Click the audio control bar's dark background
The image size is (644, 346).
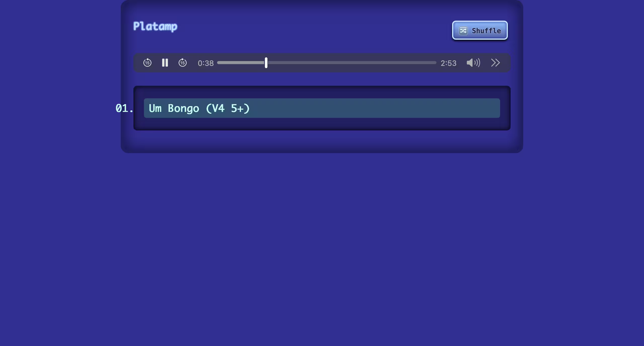pos(322,69)
